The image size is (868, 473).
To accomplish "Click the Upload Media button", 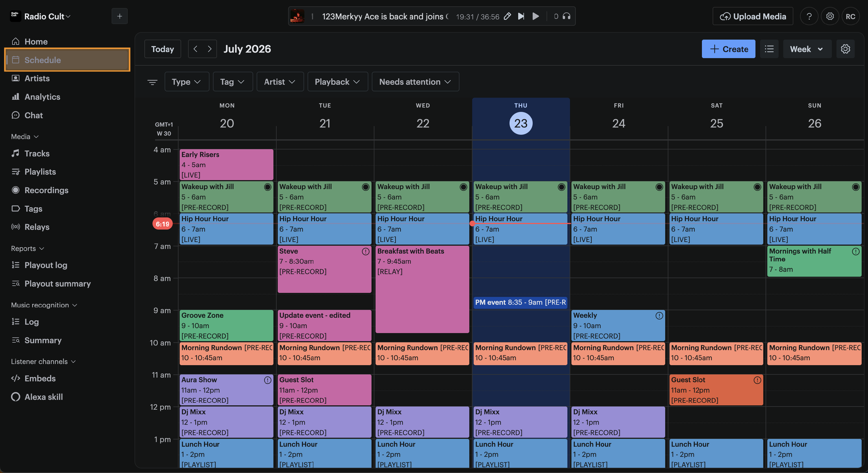I will pyautogui.click(x=753, y=16).
